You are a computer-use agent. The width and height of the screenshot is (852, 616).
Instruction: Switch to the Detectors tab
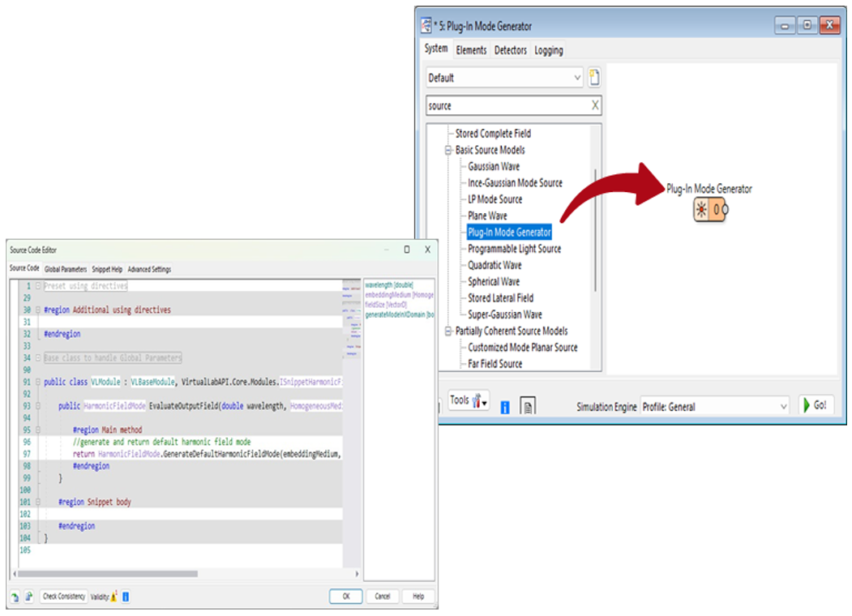click(x=510, y=50)
